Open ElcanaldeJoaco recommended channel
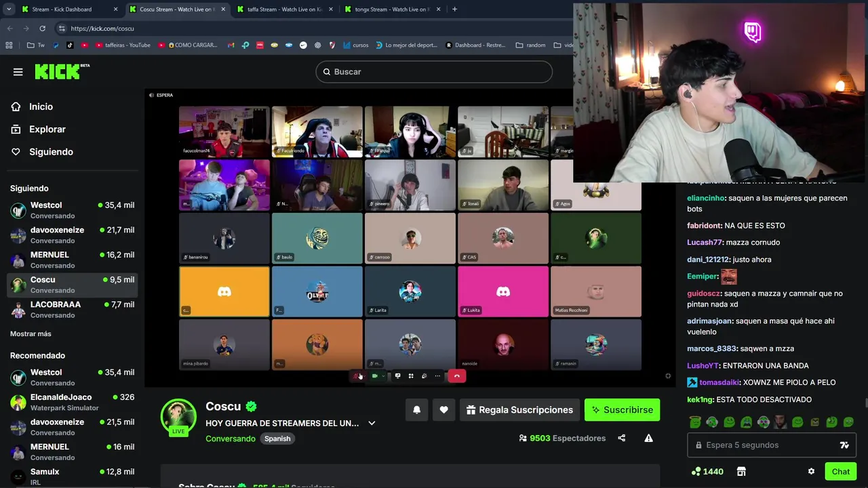Viewport: 868px width, 488px height. pyautogui.click(x=72, y=402)
